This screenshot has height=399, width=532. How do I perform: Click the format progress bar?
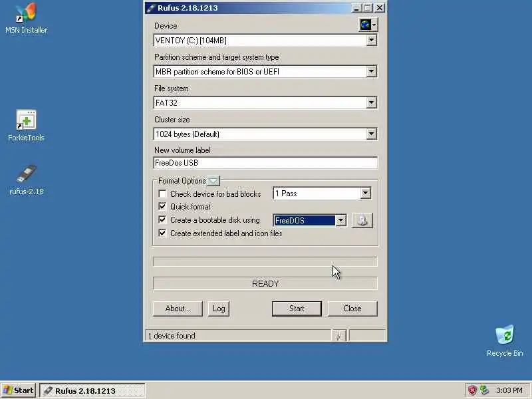point(265,261)
